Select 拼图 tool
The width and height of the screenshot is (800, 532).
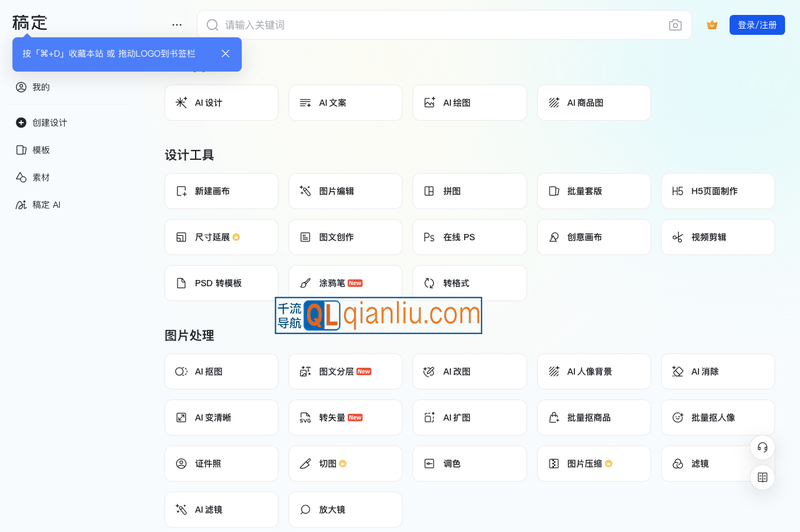469,191
